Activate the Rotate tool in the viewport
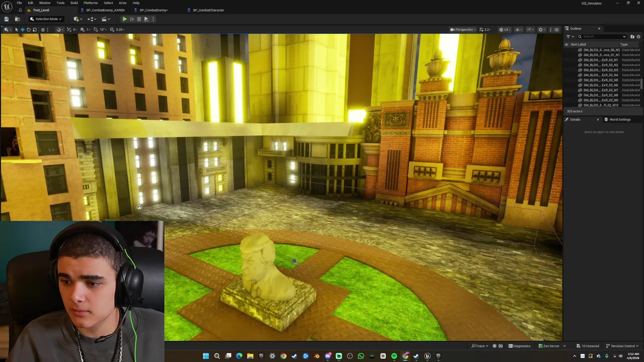 [29, 30]
